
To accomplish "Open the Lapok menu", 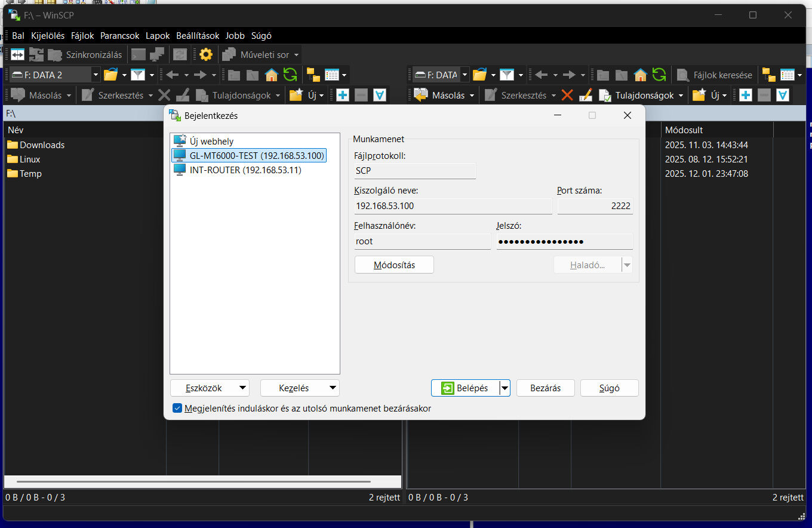I will (x=158, y=36).
